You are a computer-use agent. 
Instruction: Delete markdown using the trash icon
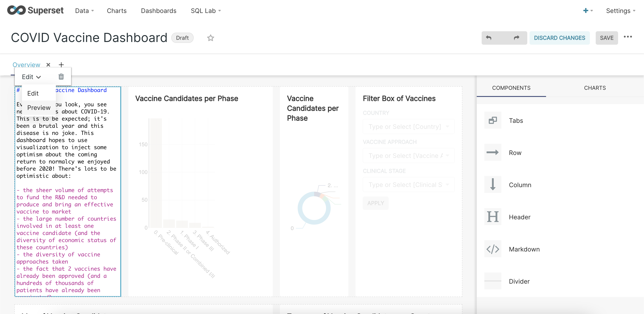[x=61, y=77]
